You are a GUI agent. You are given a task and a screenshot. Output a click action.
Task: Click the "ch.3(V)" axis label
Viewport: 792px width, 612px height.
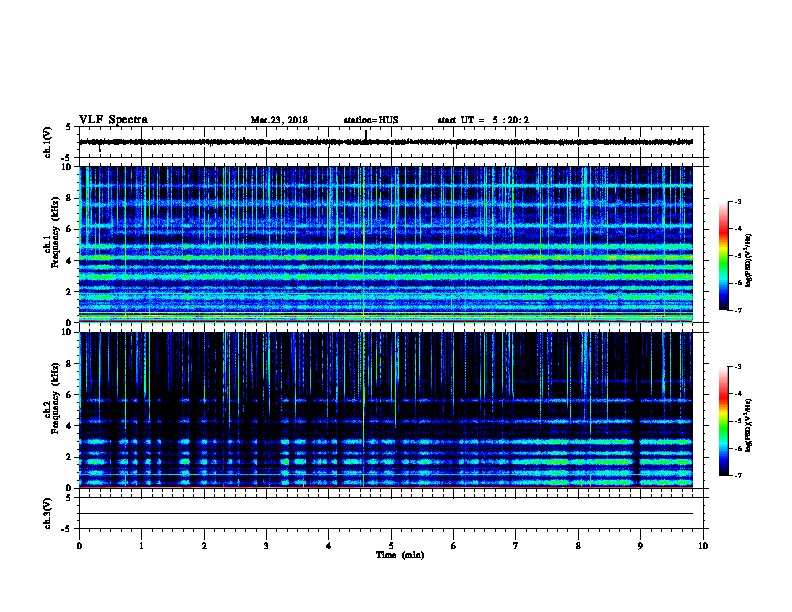[47, 513]
